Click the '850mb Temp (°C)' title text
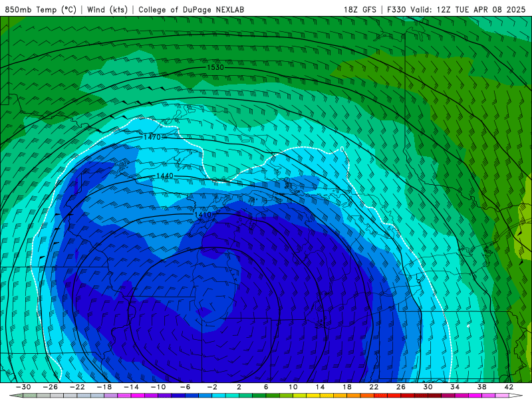The height and width of the screenshot is (399, 532). 41,9
